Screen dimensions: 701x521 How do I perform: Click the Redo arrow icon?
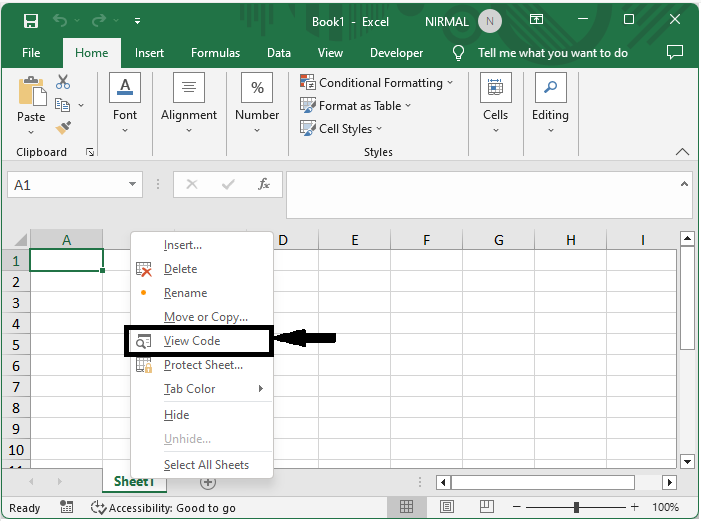(99, 20)
